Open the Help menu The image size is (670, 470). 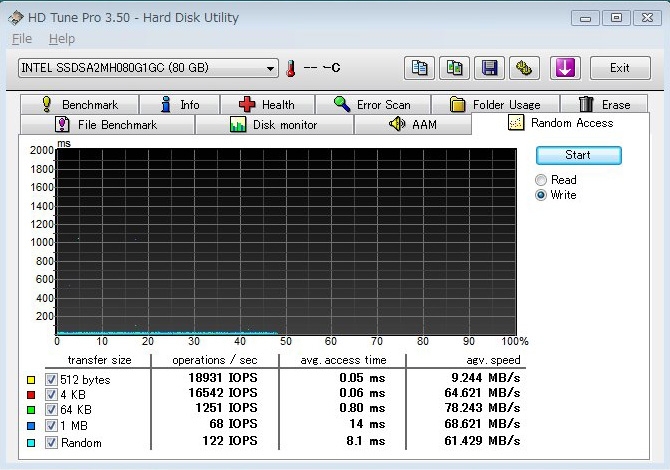62,39
